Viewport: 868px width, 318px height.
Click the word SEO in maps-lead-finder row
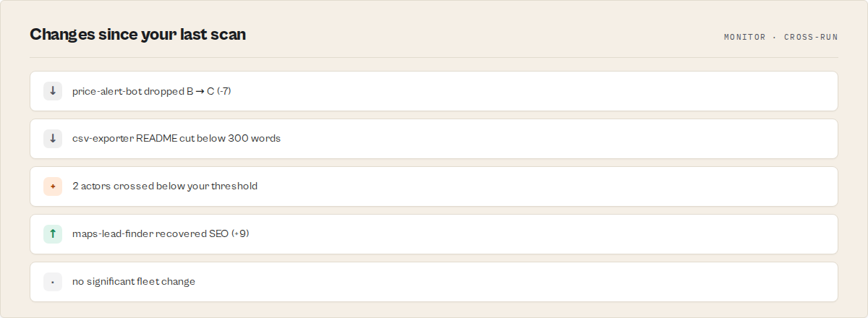218,234
